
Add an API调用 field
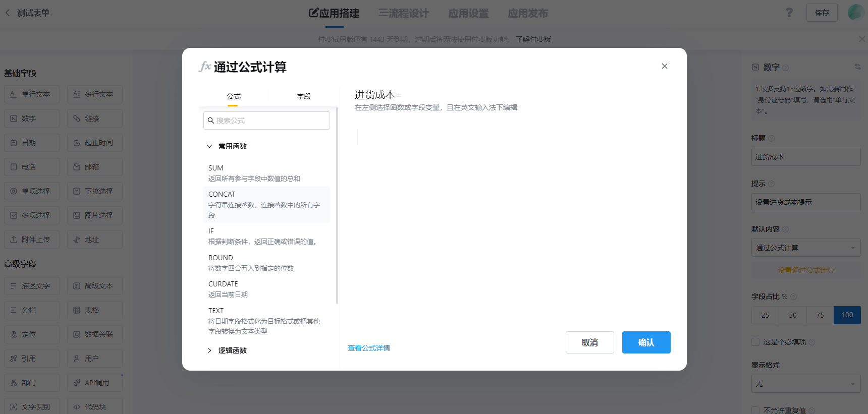pyautogui.click(x=95, y=383)
